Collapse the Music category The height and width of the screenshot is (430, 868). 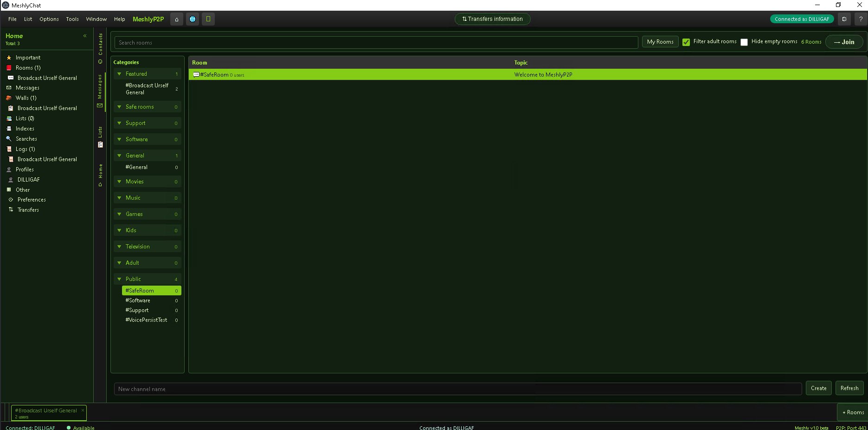(x=119, y=198)
